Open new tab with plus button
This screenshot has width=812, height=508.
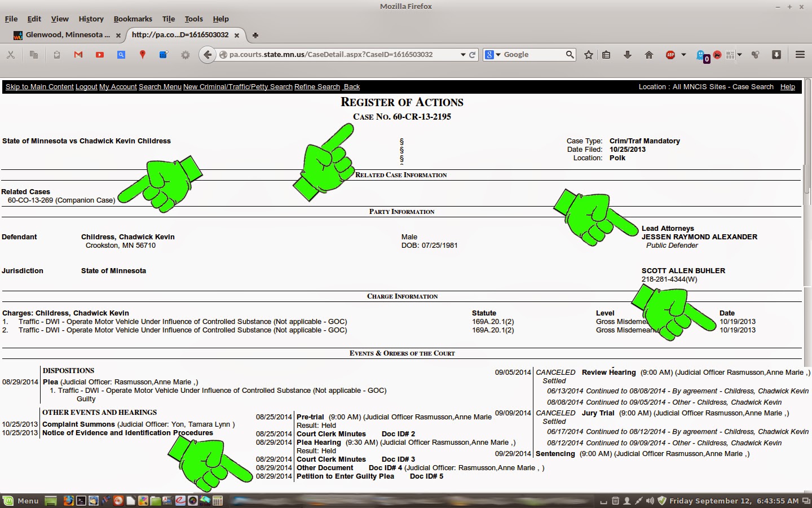click(255, 35)
